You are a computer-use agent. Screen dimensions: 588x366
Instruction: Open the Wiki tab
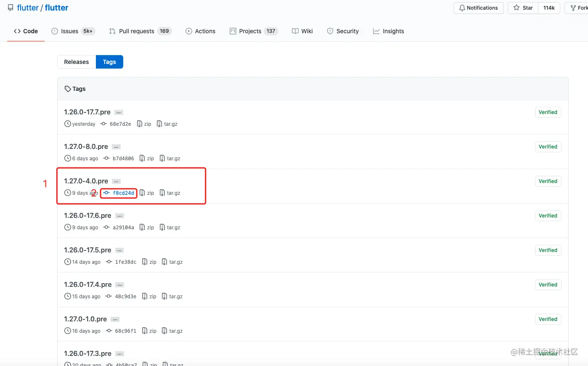pyautogui.click(x=302, y=31)
